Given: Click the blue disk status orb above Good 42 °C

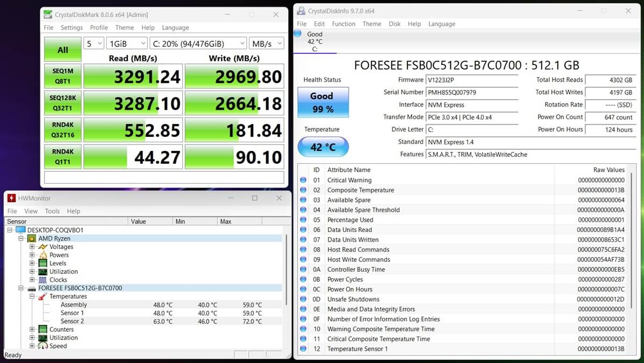Looking at the screenshot, I should [298, 33].
